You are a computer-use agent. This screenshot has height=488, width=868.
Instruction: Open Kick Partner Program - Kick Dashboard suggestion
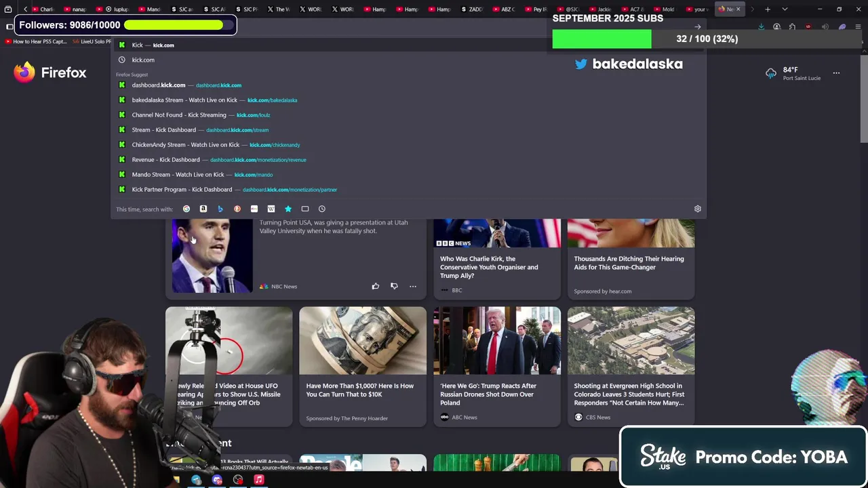click(x=409, y=189)
